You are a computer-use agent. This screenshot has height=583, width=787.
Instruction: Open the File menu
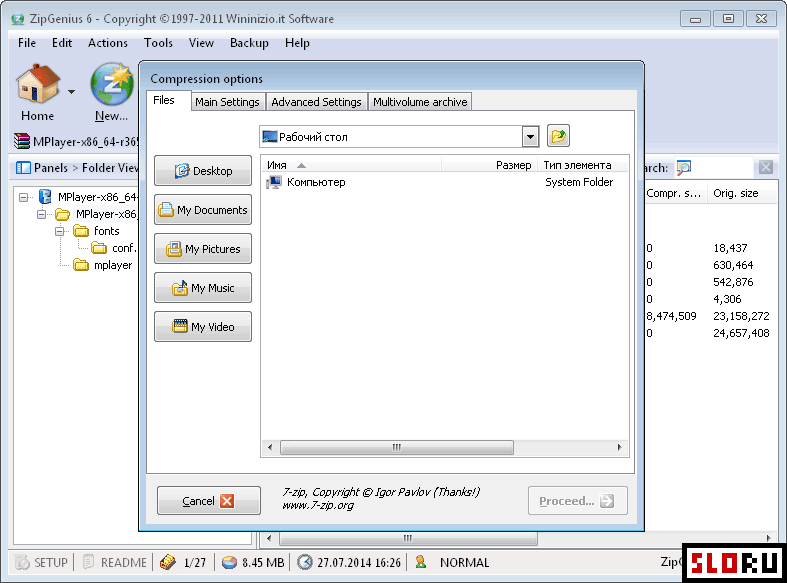click(27, 43)
